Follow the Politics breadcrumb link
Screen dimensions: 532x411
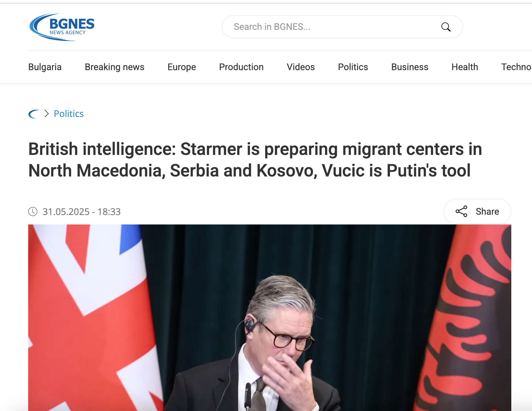coord(69,114)
